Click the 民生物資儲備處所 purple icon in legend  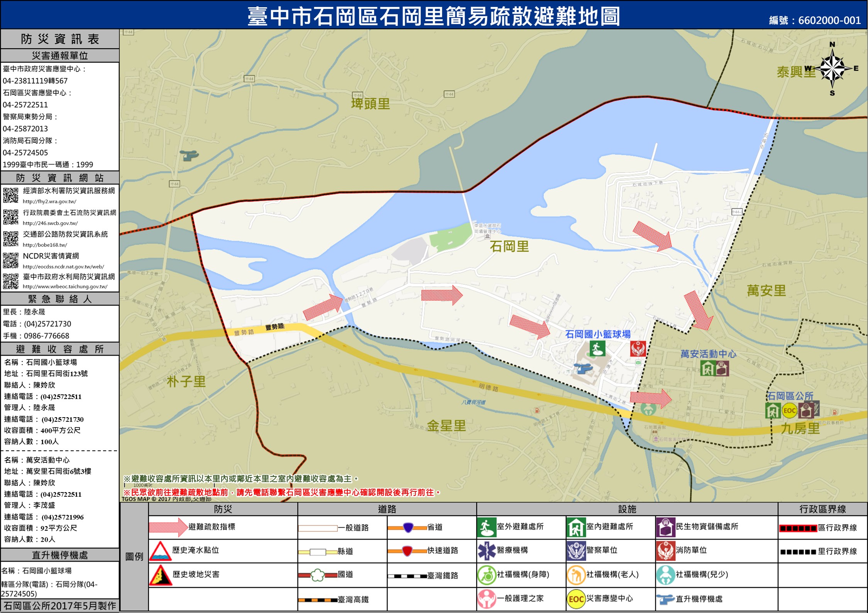pyautogui.click(x=665, y=527)
